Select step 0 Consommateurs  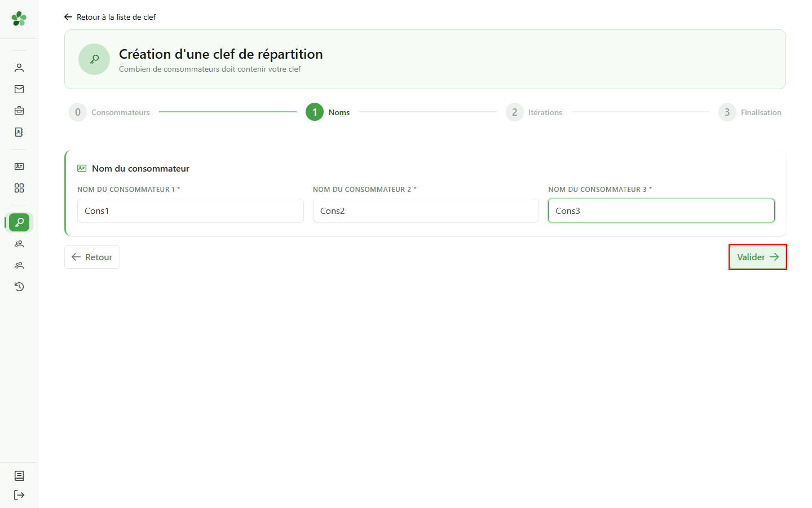tap(109, 112)
